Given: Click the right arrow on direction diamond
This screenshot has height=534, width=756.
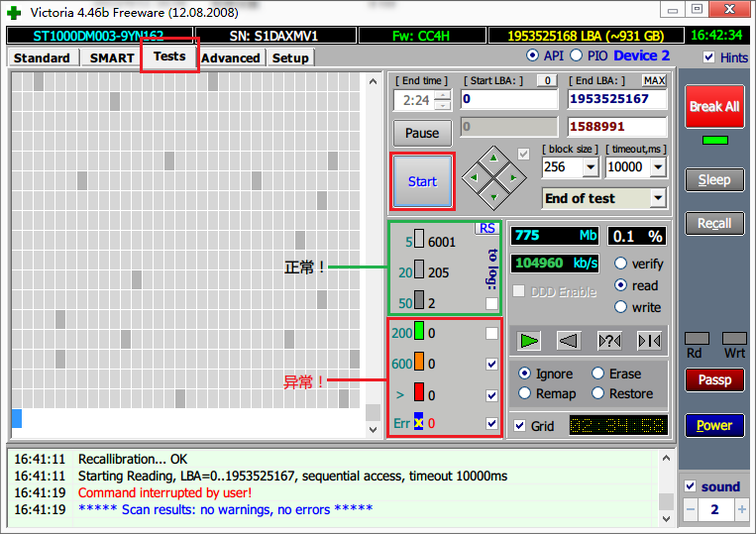Looking at the screenshot, I should tap(513, 178).
